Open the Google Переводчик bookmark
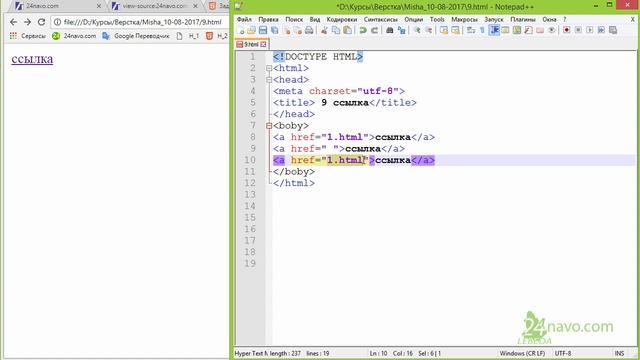The height and width of the screenshot is (360, 640). click(x=136, y=36)
